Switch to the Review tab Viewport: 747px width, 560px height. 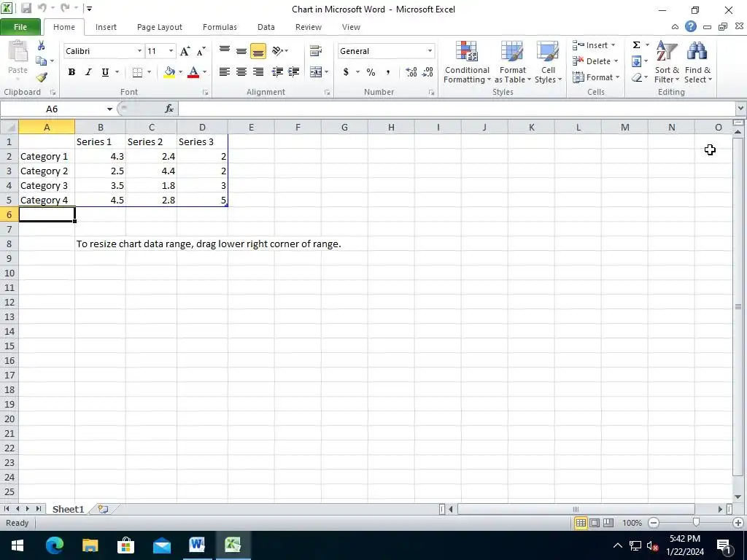[309, 27]
